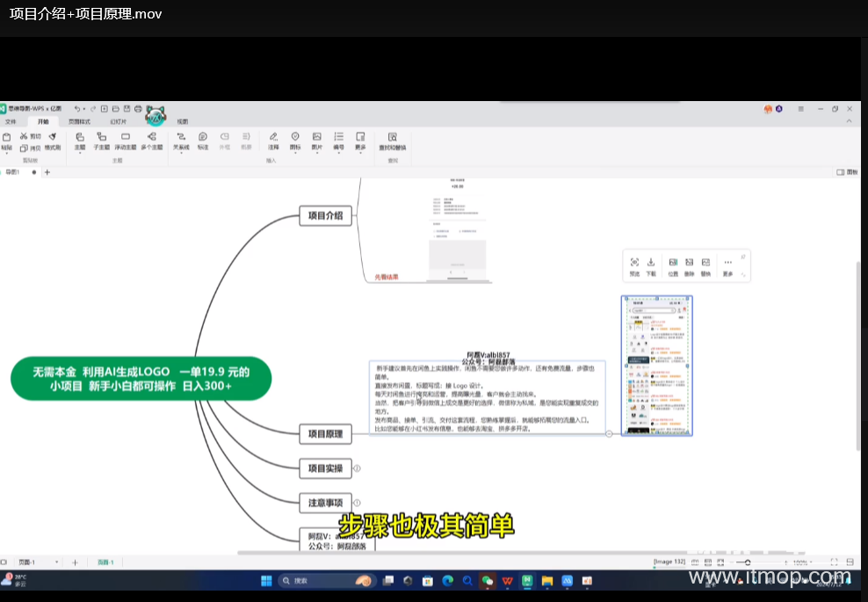Select the 项目介绍 topic node

pyautogui.click(x=326, y=215)
